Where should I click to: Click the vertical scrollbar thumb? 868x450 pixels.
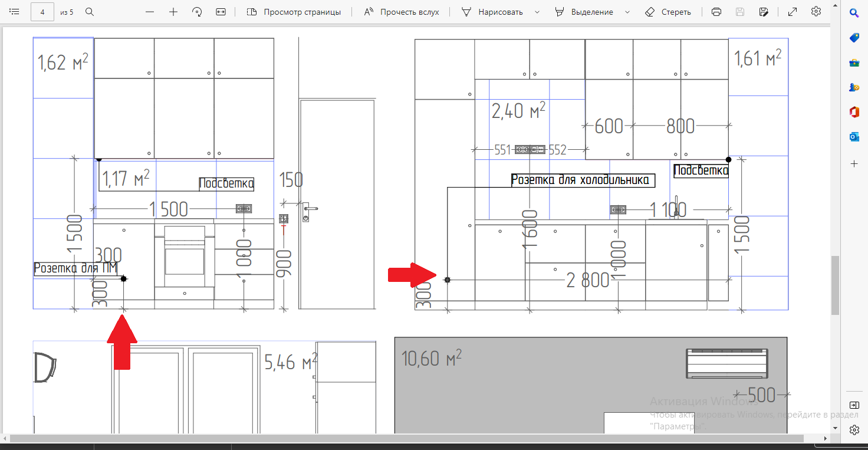pos(835,285)
